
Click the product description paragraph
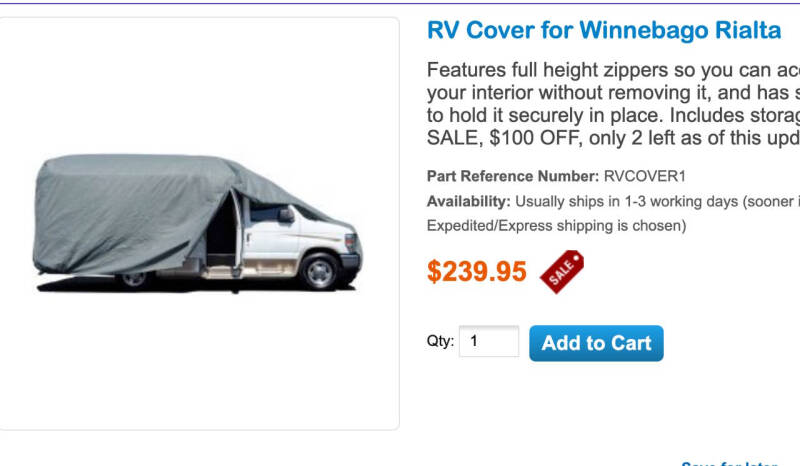pyautogui.click(x=613, y=104)
